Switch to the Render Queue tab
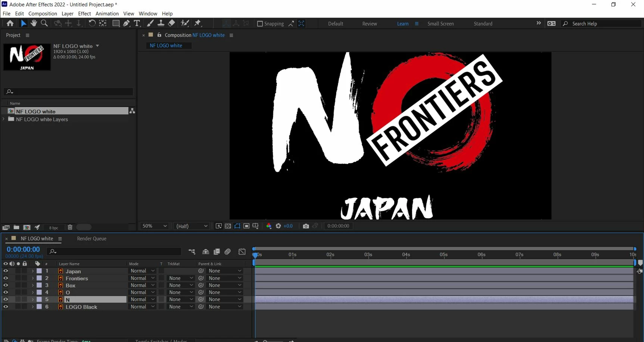Viewport: 644px width, 342px height. click(91, 238)
